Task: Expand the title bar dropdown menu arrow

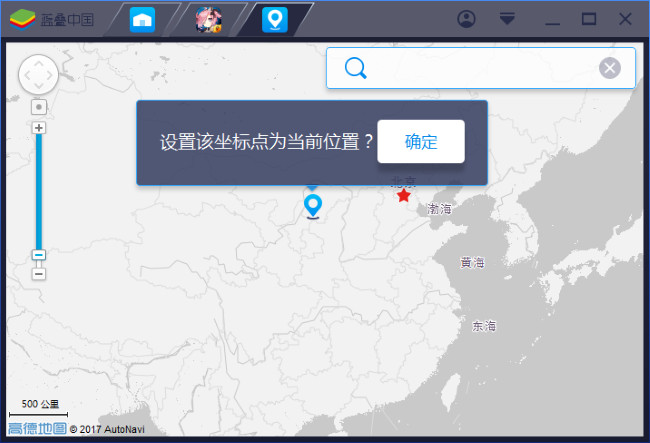Action: 508,19
